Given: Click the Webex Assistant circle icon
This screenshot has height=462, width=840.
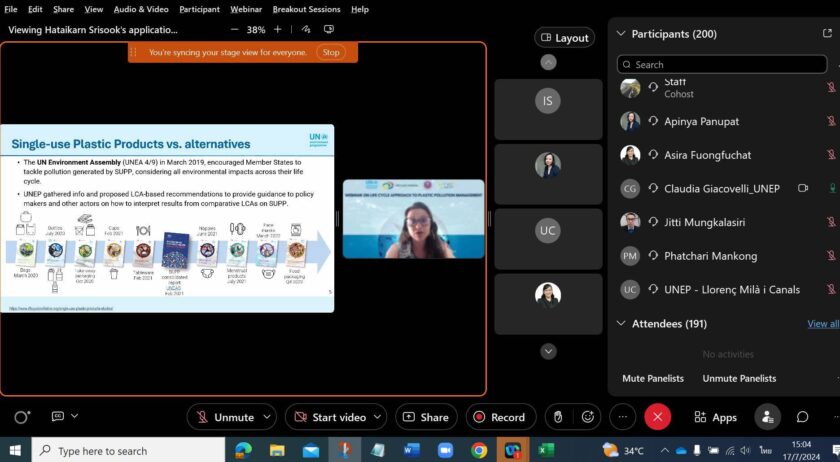Looking at the screenshot, I should click(x=22, y=417).
